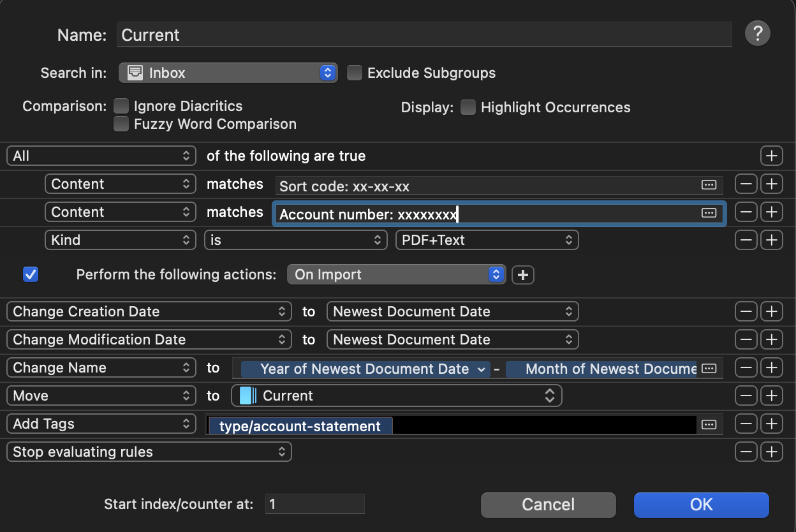Click the help question mark button
This screenshot has height=532, width=796.
(x=757, y=34)
